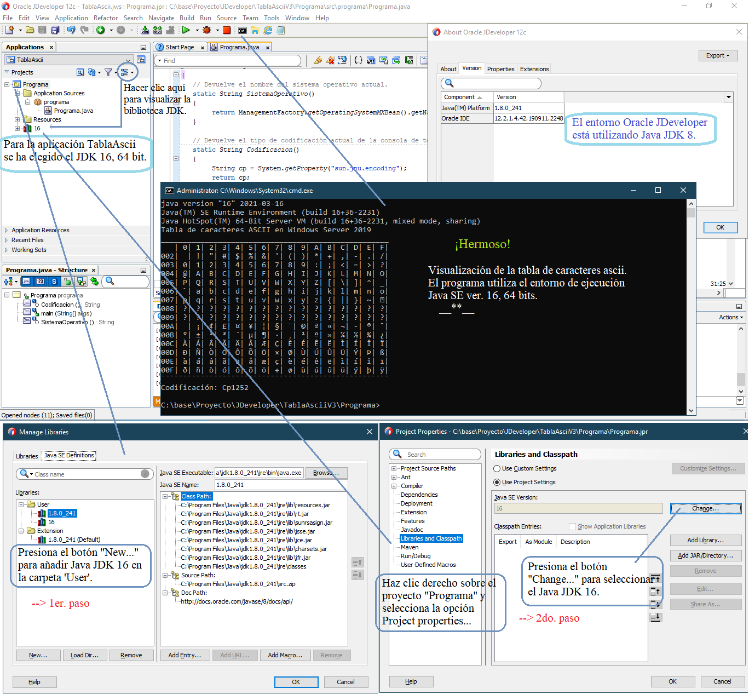Toggle Show Inherited Members button in Structure toolbar
Image resolution: width=749 pixels, height=700 pixels.
(81, 282)
